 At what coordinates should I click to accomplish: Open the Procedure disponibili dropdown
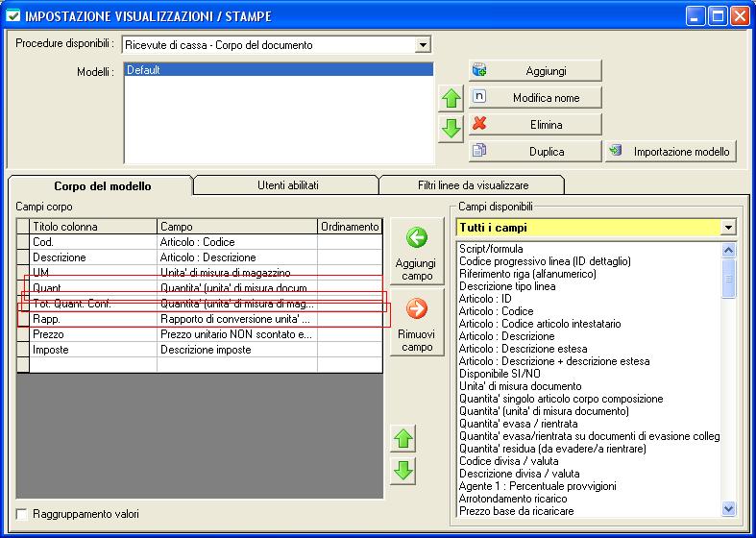coord(423,45)
